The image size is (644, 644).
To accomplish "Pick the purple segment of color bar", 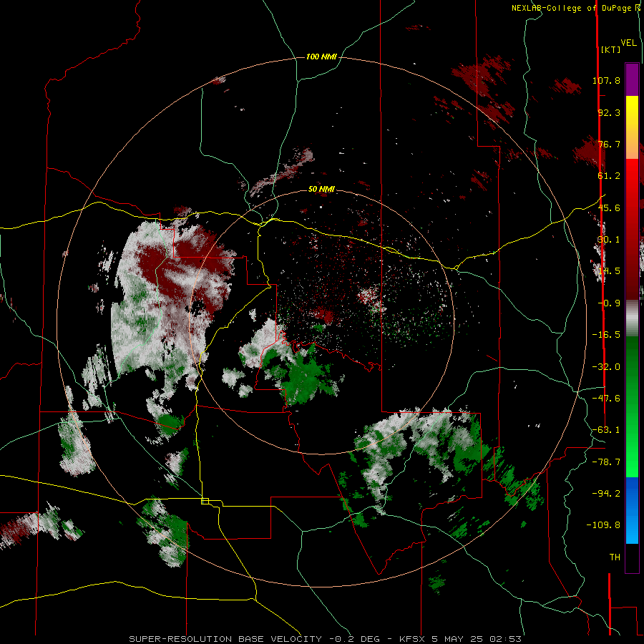I will click(632, 79).
